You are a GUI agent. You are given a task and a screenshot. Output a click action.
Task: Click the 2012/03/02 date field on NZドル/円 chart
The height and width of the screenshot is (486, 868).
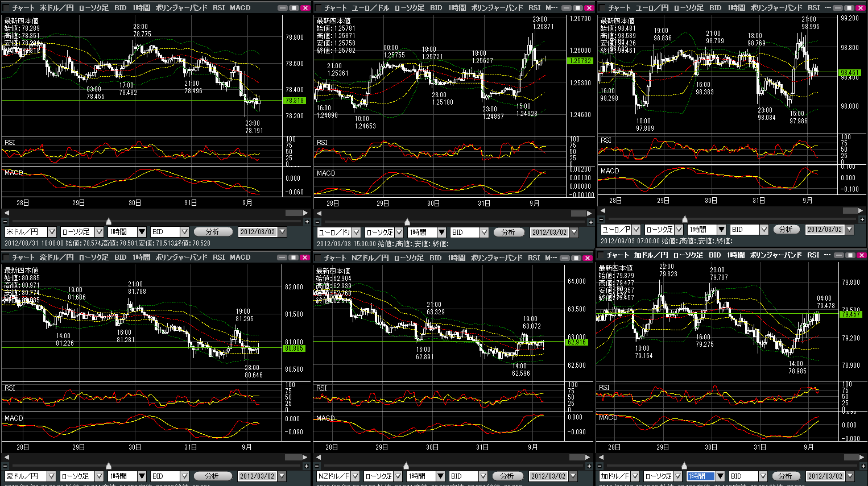click(548, 476)
